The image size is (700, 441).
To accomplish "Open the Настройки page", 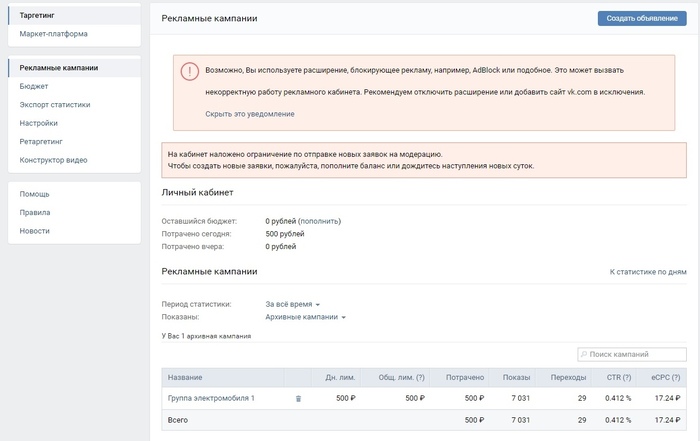I will point(39,123).
